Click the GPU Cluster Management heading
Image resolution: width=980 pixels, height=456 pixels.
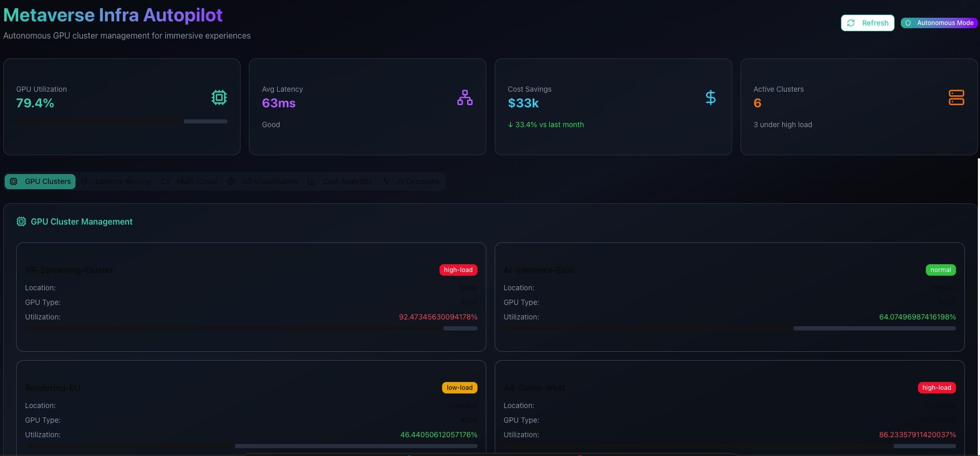81,221
